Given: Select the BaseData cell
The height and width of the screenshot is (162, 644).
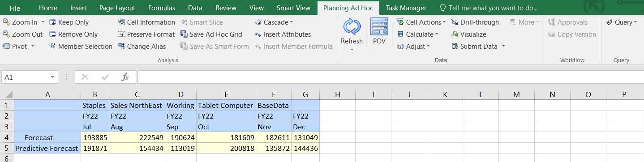Looking at the screenshot, I should [x=274, y=105].
